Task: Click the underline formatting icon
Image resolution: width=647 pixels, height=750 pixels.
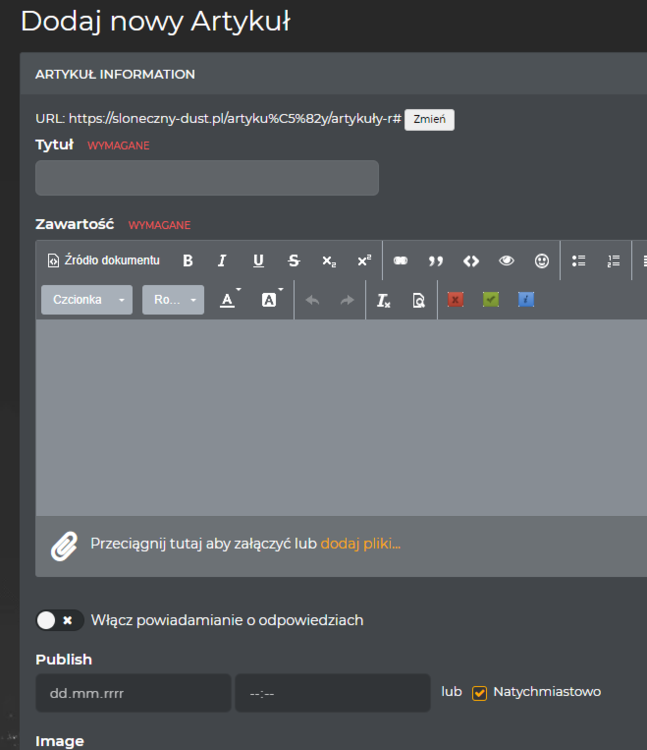Action: click(x=258, y=261)
